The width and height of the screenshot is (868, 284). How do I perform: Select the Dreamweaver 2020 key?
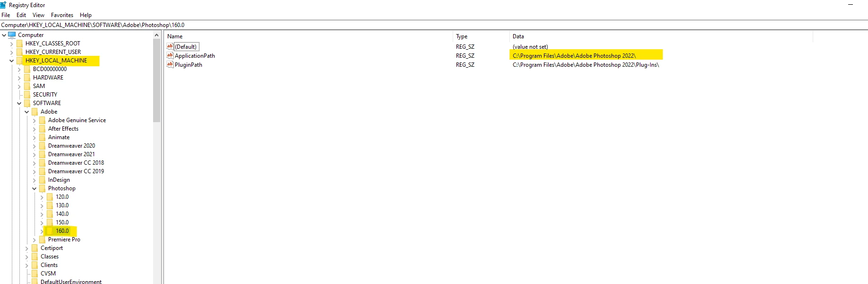click(71, 146)
